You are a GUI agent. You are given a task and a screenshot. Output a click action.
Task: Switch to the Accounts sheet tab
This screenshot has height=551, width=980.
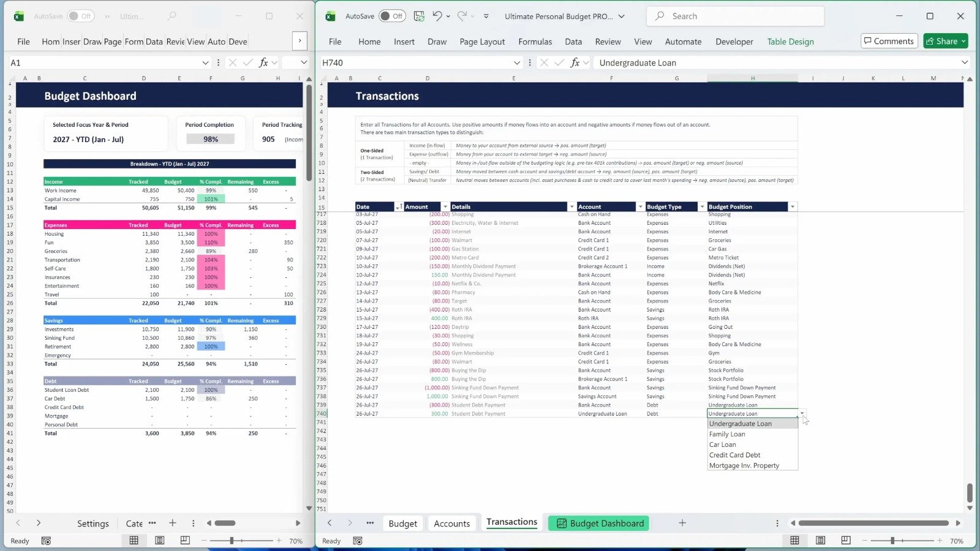coord(451,523)
